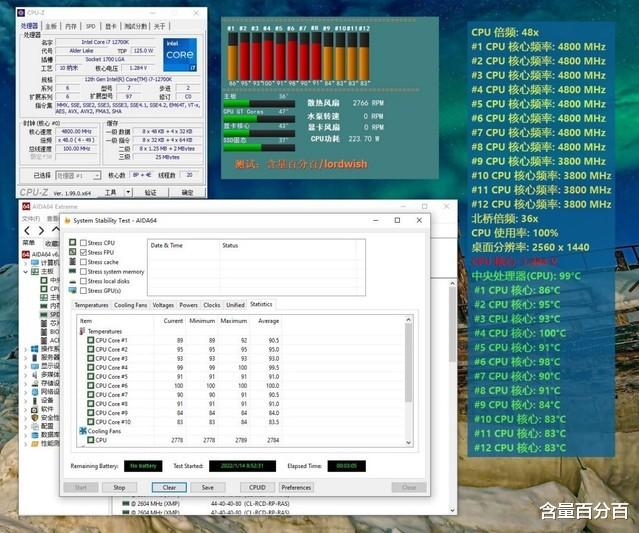Click the snowflake icon of Cooling Fans group

[x=83, y=431]
